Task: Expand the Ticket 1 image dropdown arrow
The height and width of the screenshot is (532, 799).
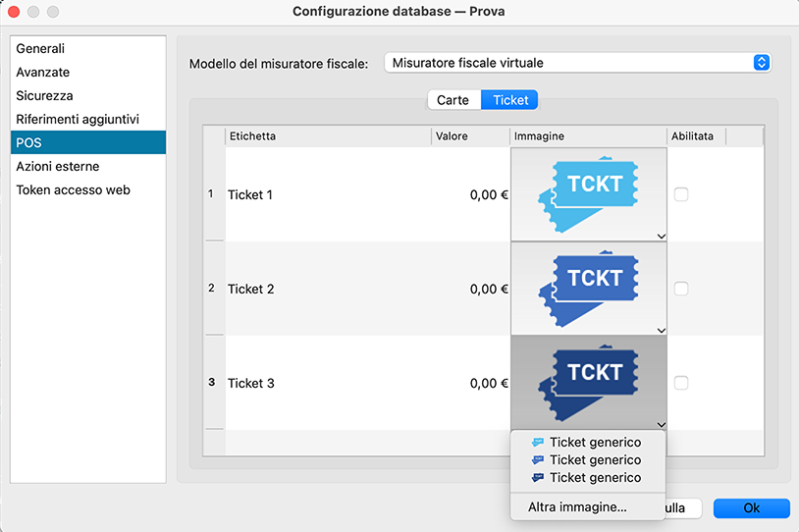Action: pyautogui.click(x=662, y=236)
